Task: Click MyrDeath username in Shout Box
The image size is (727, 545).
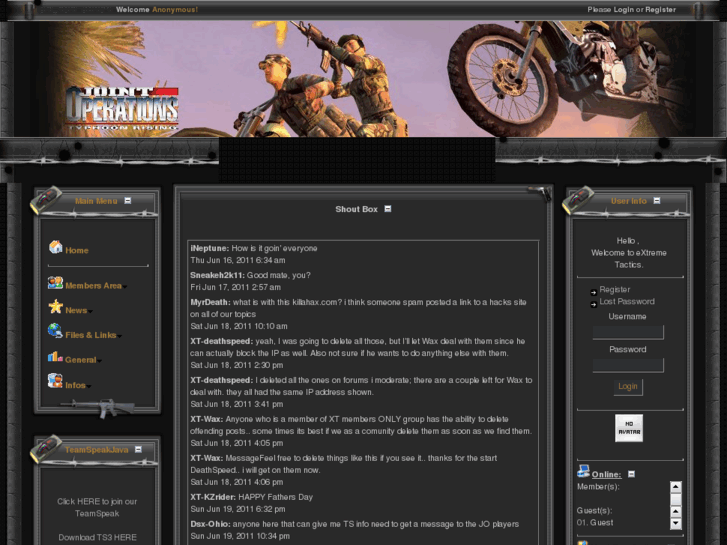Action: [x=210, y=302]
